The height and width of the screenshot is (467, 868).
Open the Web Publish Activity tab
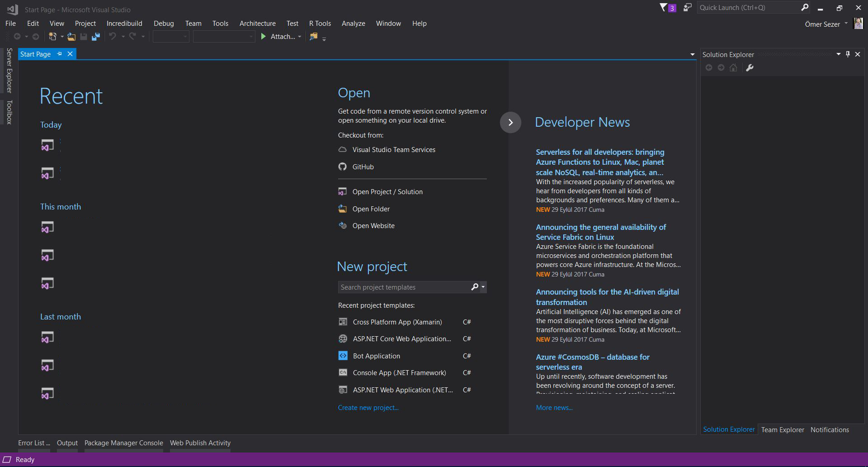click(200, 443)
